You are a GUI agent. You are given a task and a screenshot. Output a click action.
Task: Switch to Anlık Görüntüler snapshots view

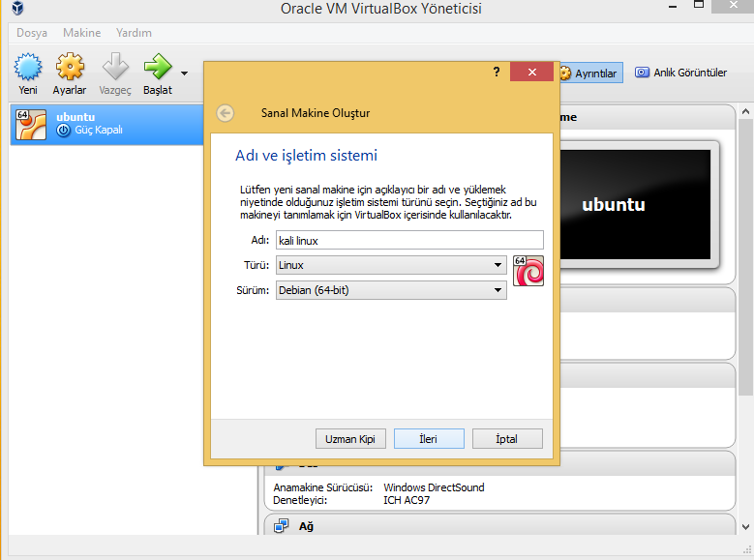680,73
